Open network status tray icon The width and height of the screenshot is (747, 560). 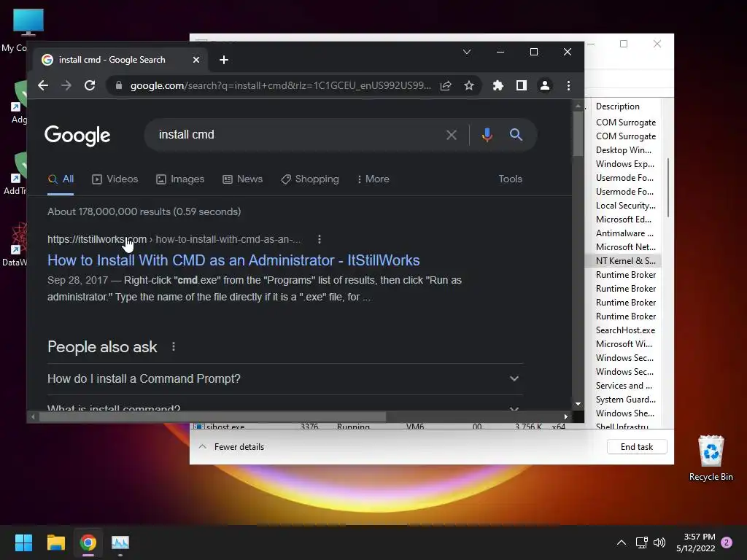641,542
